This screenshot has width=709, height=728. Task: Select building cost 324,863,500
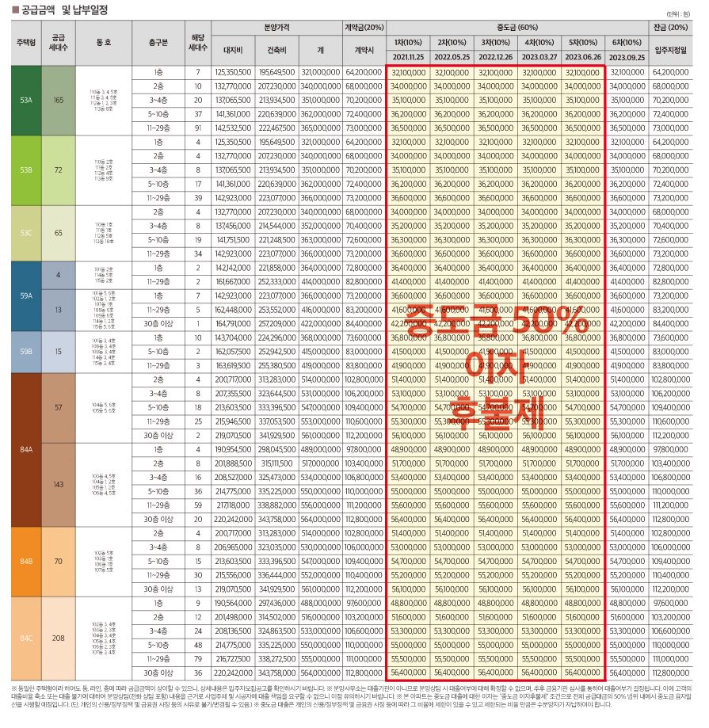pyautogui.click(x=276, y=631)
